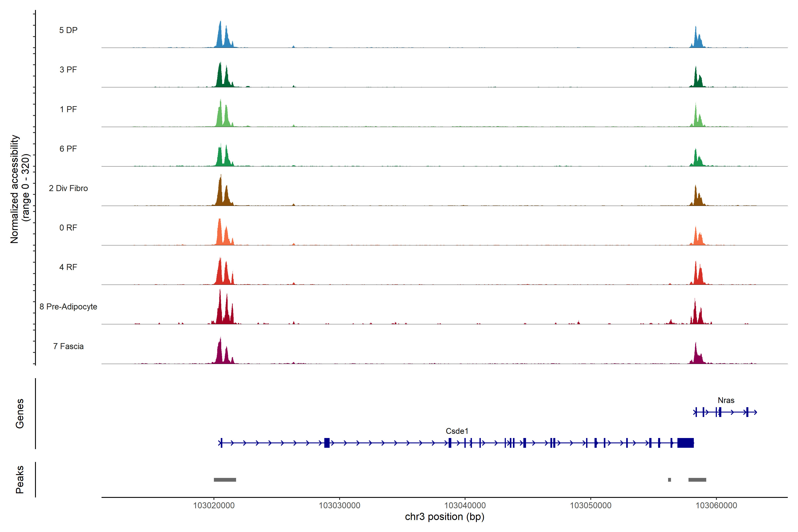This screenshot has height=532, width=798.
Task: Click the Genes panel label
Action: (x=20, y=413)
